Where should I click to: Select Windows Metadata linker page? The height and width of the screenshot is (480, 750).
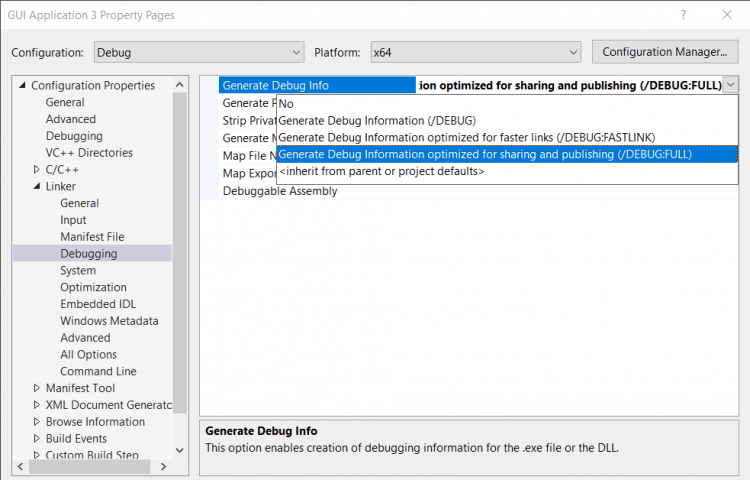click(x=109, y=321)
